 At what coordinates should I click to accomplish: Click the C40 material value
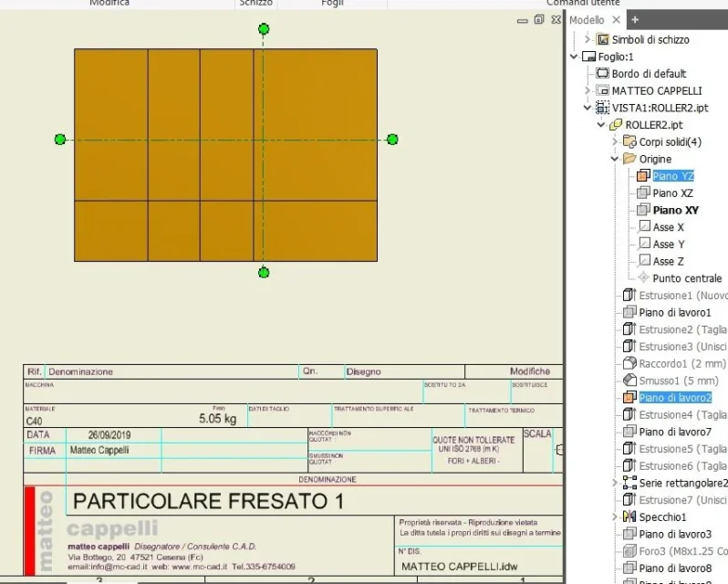pos(35,421)
